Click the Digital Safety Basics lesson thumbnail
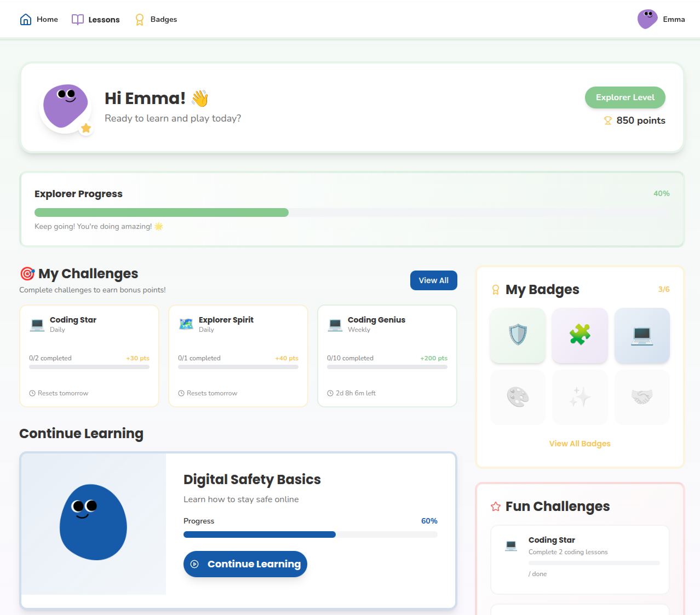The image size is (700, 615). pos(94,524)
